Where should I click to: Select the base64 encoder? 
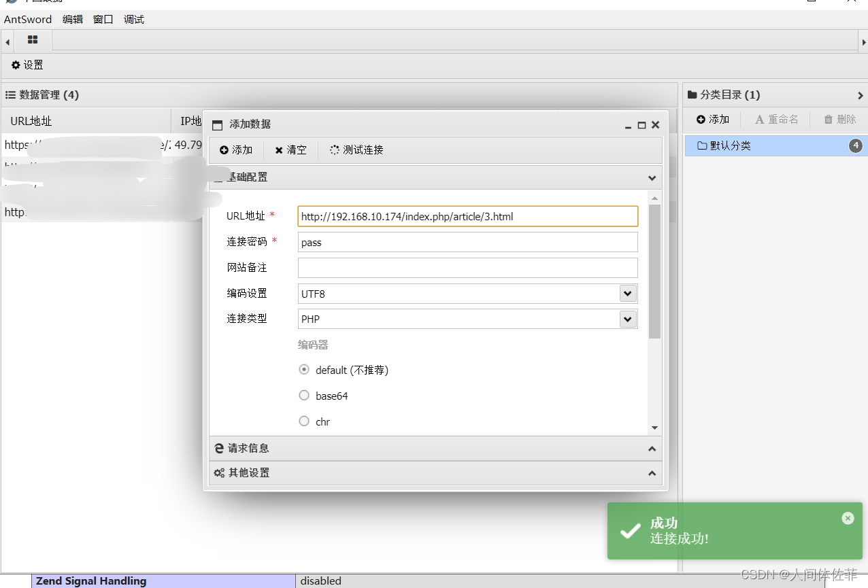304,395
